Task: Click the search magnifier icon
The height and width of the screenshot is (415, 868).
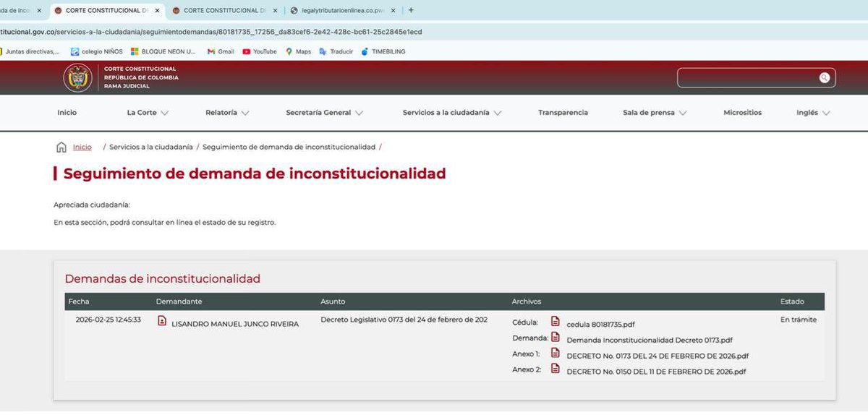Action: tap(824, 78)
